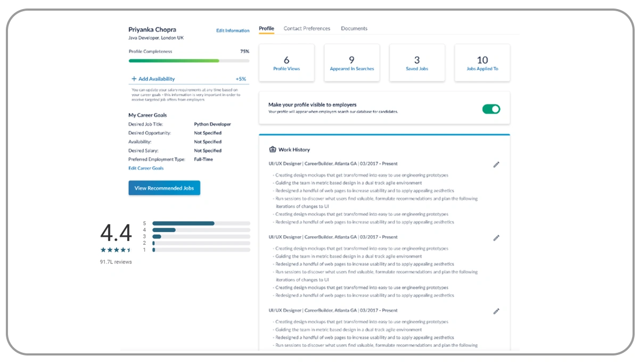640x364 pixels.
Task: Turn off profile visibility to employers toggle
Action: click(491, 109)
